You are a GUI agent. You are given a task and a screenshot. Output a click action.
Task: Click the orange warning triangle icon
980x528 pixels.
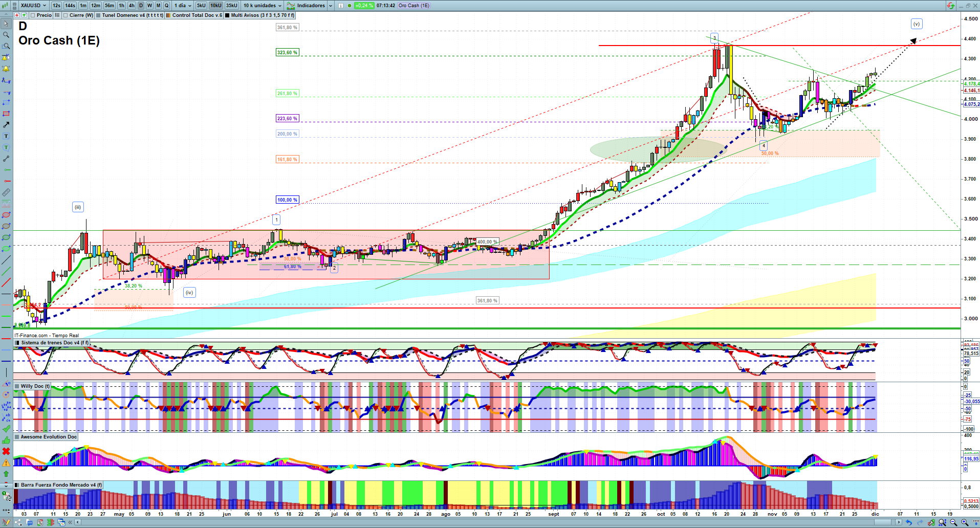[6, 463]
